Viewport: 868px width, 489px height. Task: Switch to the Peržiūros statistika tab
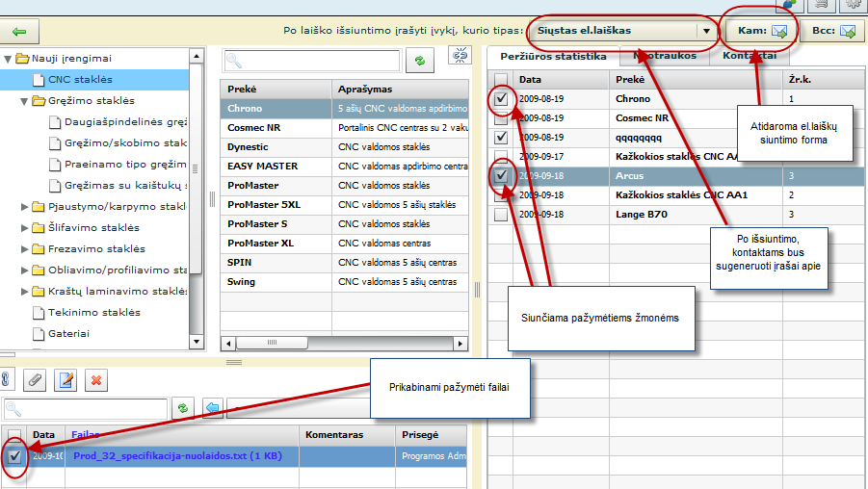(x=553, y=57)
